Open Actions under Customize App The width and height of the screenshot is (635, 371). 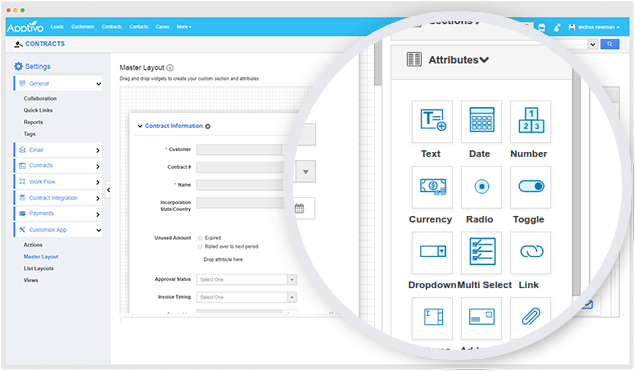(x=33, y=245)
